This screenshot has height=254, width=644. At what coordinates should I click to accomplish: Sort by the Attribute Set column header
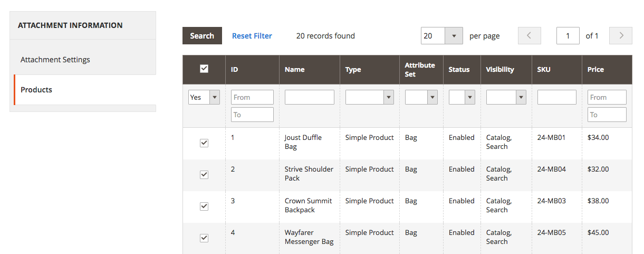421,70
